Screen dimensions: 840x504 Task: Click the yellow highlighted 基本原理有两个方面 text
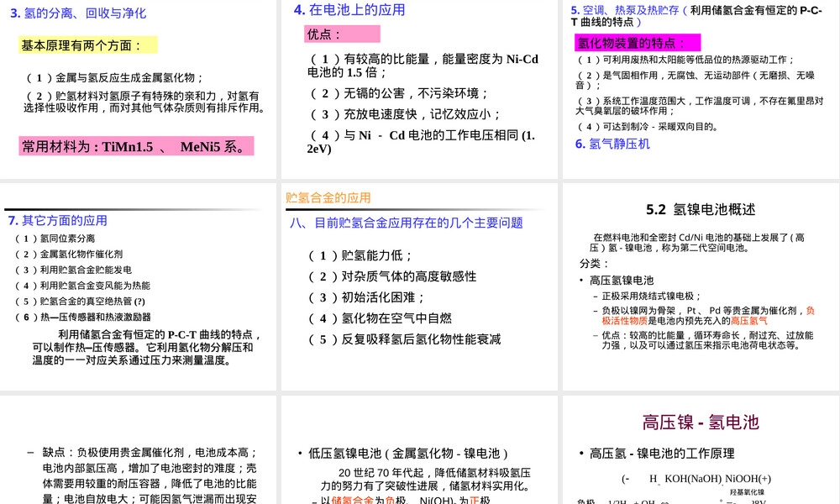click(x=88, y=45)
